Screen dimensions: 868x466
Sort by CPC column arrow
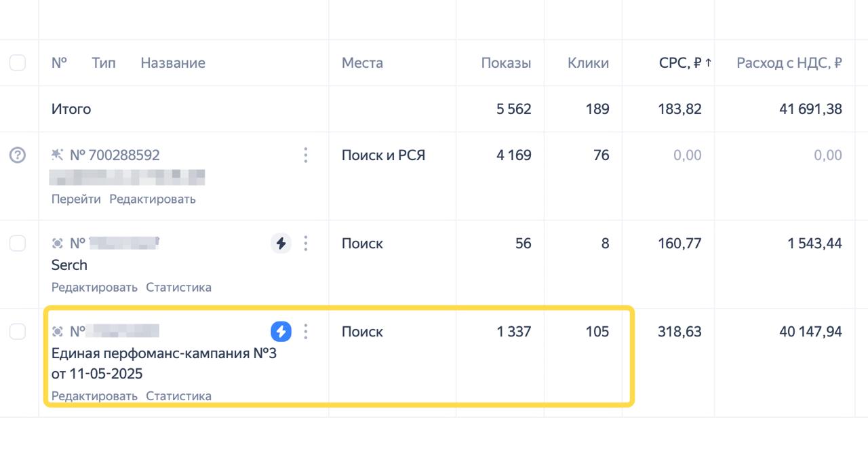tap(708, 63)
